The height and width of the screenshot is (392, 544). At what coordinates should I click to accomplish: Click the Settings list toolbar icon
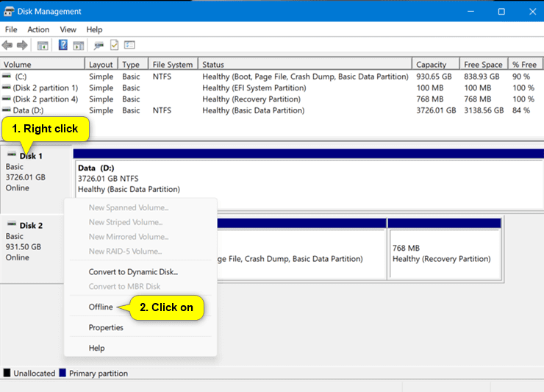pyautogui.click(x=129, y=46)
